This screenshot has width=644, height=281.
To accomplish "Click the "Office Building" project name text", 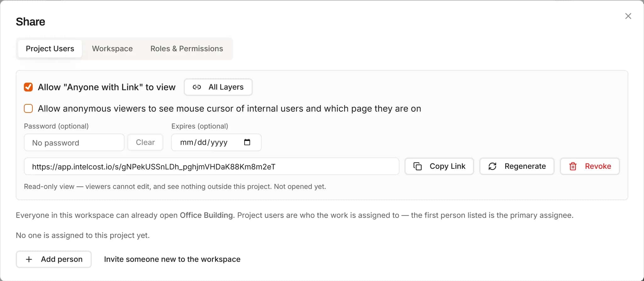I will (207, 215).
